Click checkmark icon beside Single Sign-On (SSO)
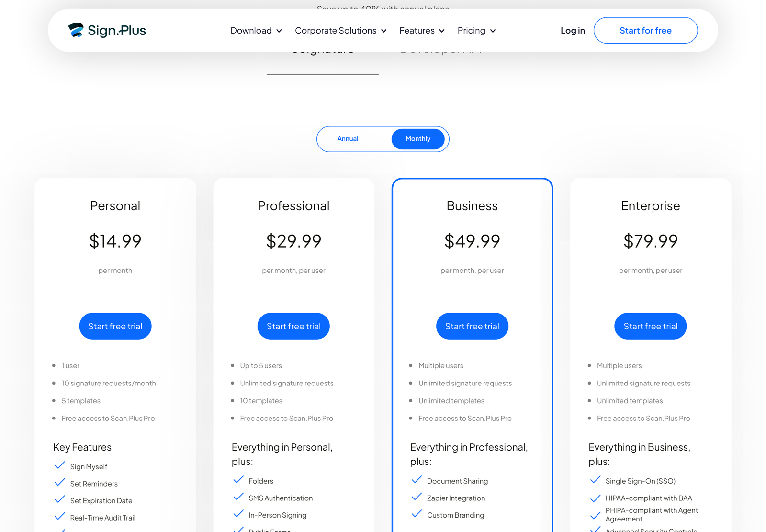This screenshot has width=766, height=532. (x=596, y=480)
